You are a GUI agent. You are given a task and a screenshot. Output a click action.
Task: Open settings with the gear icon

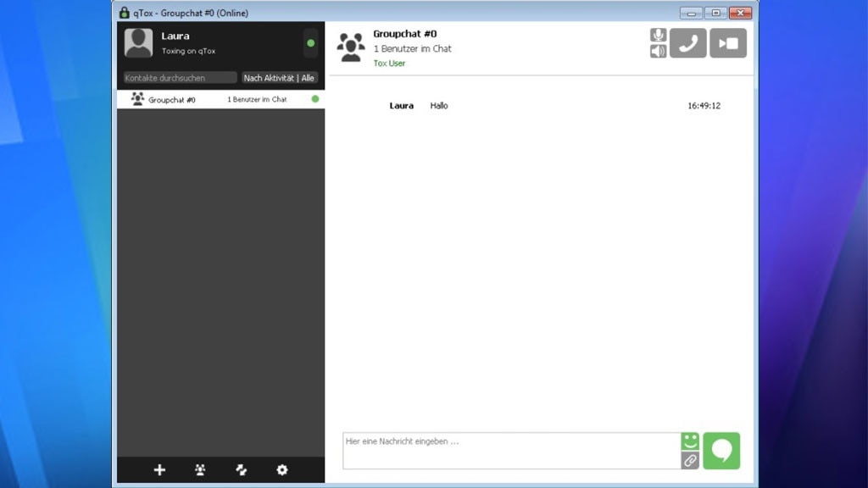282,470
